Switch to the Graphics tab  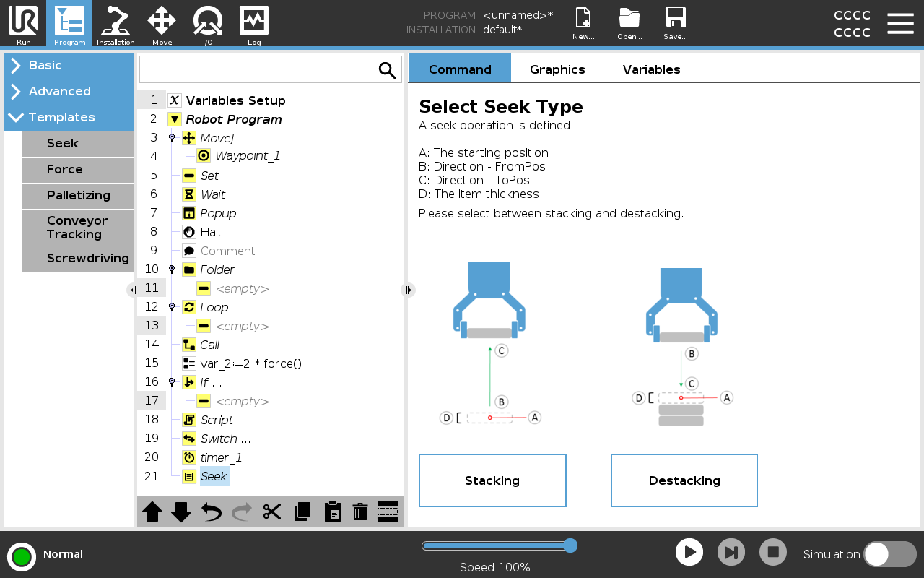pyautogui.click(x=557, y=69)
